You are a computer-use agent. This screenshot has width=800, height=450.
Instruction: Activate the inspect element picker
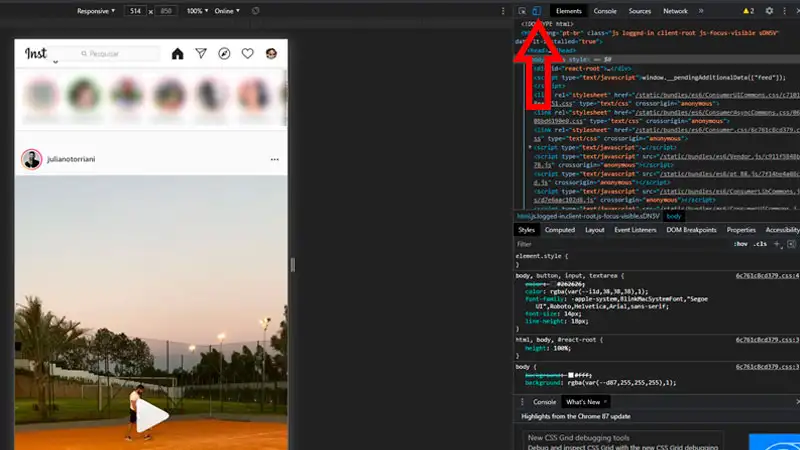pyautogui.click(x=522, y=11)
